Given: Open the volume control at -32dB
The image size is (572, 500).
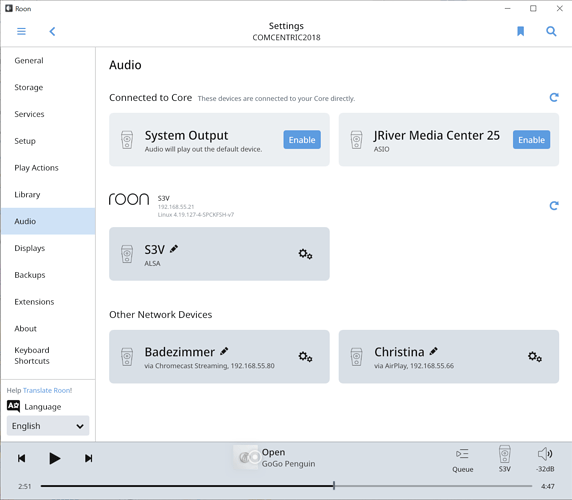Looking at the screenshot, I should click(545, 460).
